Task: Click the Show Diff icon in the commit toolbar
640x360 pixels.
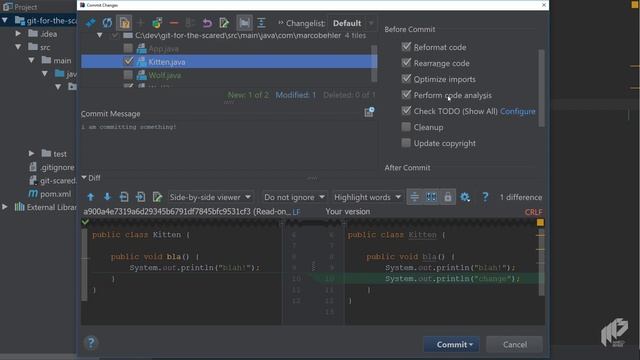Action: (x=91, y=23)
